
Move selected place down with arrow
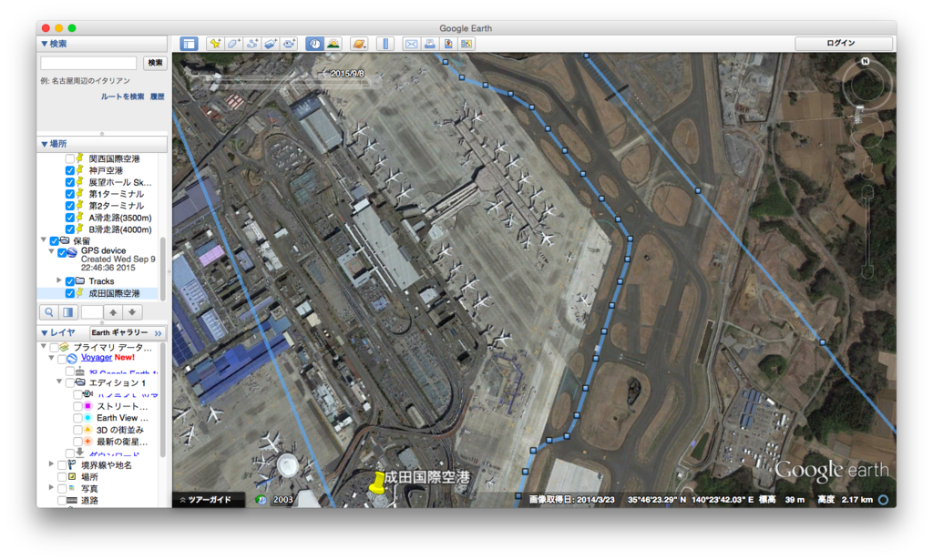pyautogui.click(x=132, y=312)
